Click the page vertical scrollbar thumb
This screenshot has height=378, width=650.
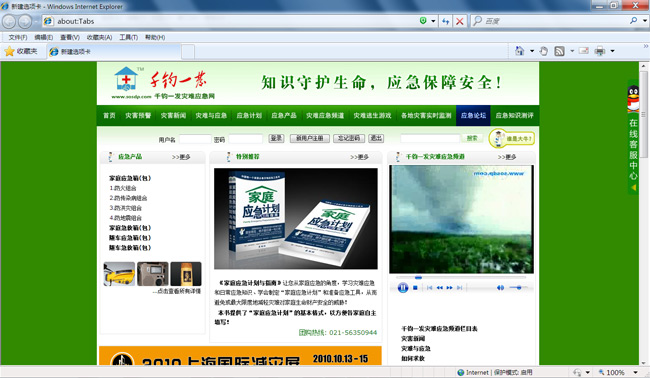click(x=643, y=114)
